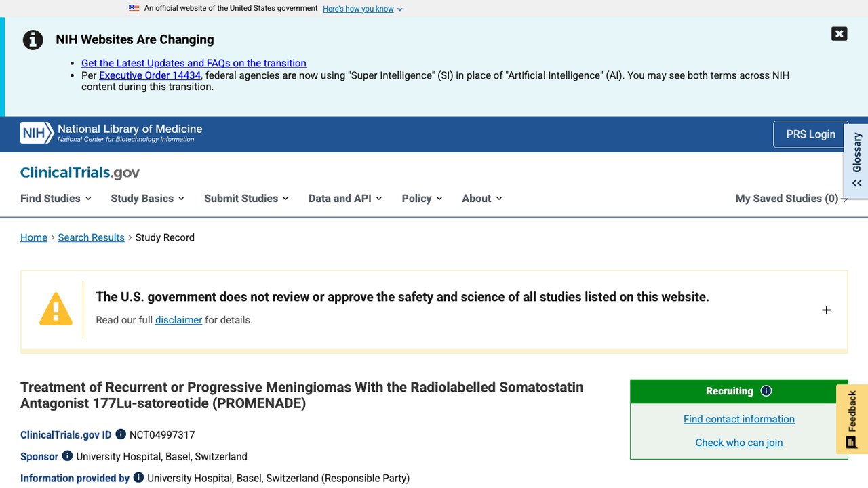Expand Here's how you know dropdown
868x488 pixels.
pos(363,9)
